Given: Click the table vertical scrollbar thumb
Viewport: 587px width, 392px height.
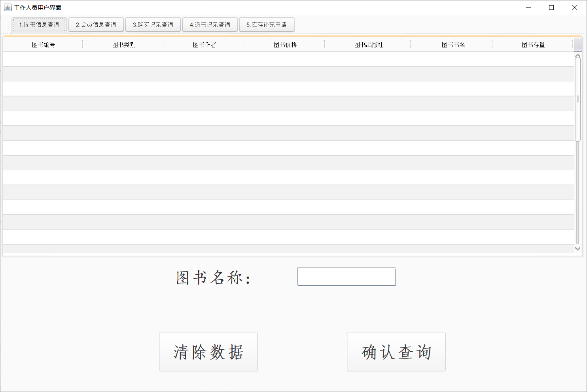Looking at the screenshot, I should 578,99.
